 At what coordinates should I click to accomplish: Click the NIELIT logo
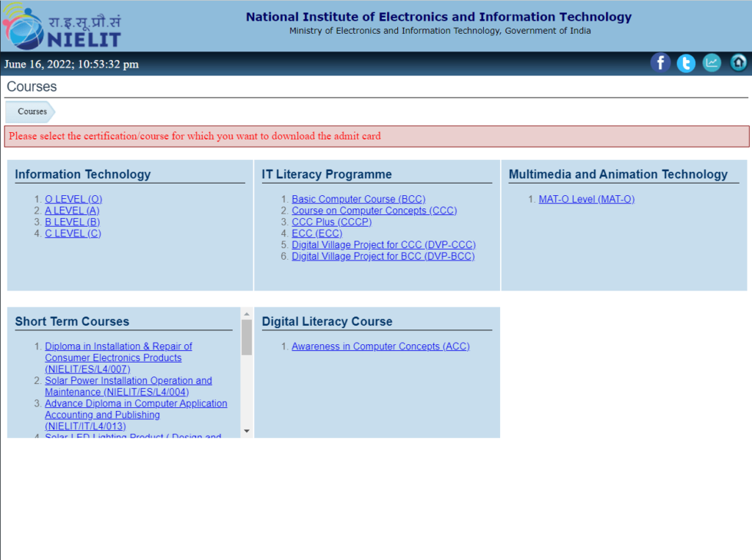pyautogui.click(x=62, y=26)
